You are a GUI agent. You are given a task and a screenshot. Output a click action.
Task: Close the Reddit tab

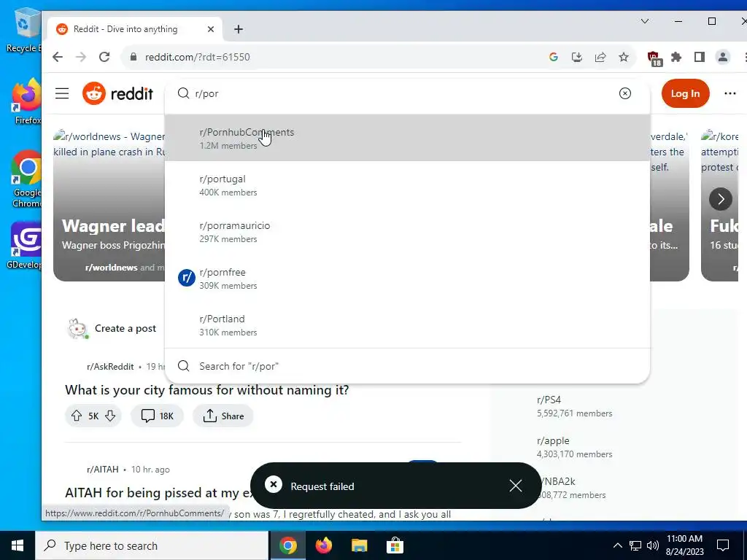click(211, 29)
